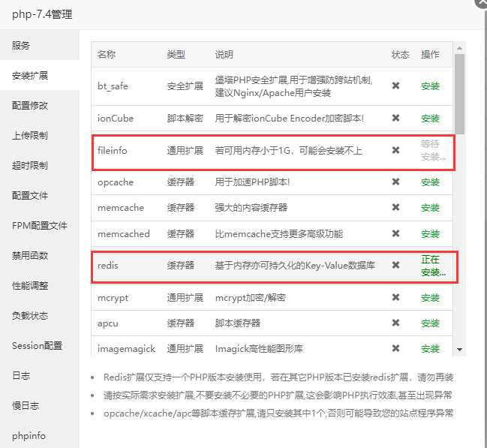Select the 安装扩展 sidebar tab
Viewport: 487px width, 448px height.
[40, 75]
